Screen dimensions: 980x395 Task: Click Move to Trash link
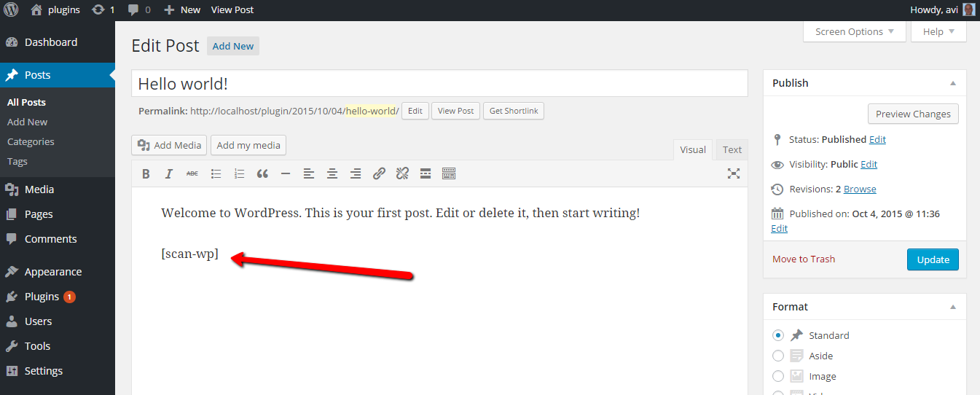pyautogui.click(x=804, y=259)
